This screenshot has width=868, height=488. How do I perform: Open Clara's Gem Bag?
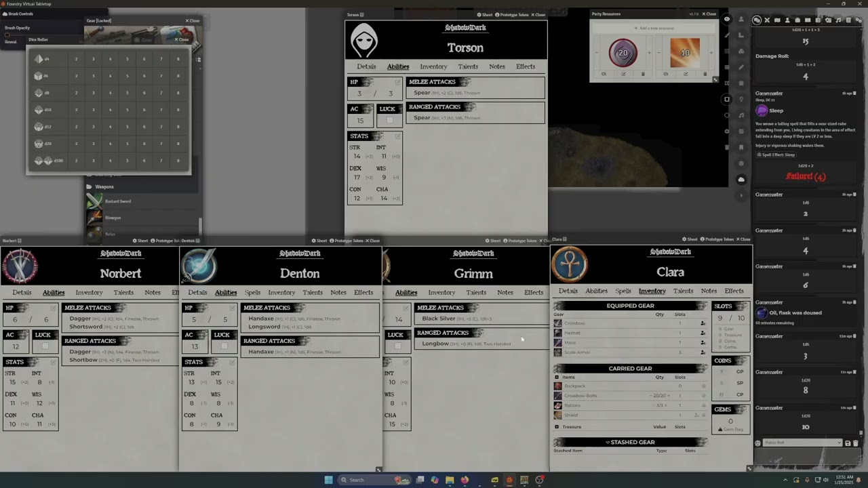point(730,429)
